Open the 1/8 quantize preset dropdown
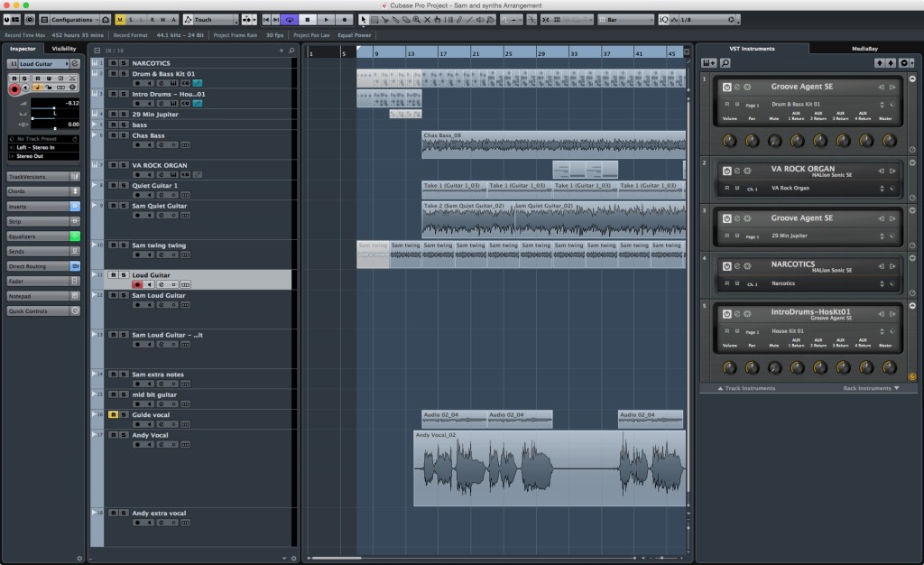 tap(707, 20)
